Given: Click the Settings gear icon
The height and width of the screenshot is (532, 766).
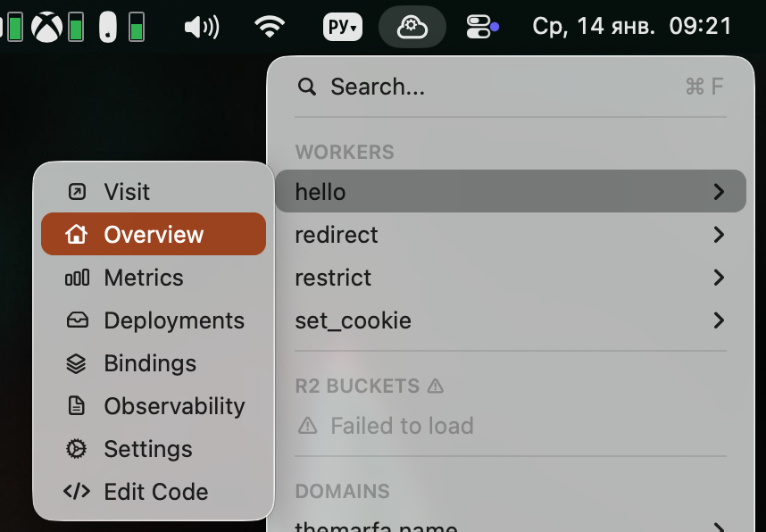Looking at the screenshot, I should 77,449.
